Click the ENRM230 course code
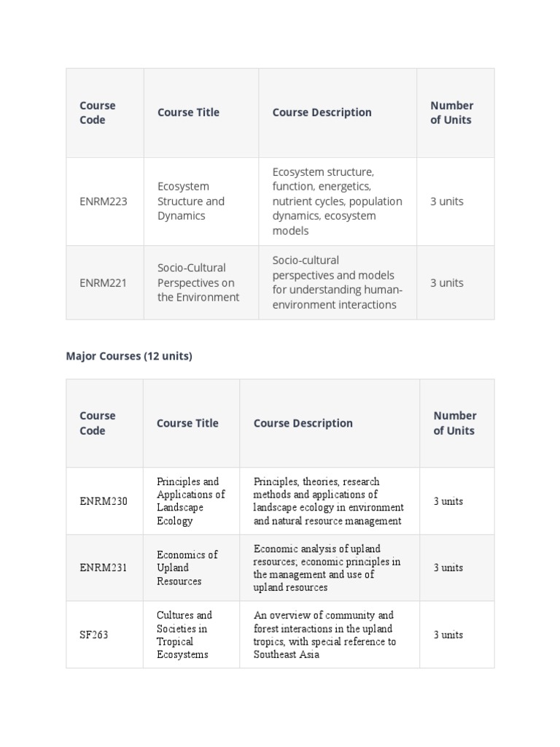560x747 pixels. tap(104, 501)
